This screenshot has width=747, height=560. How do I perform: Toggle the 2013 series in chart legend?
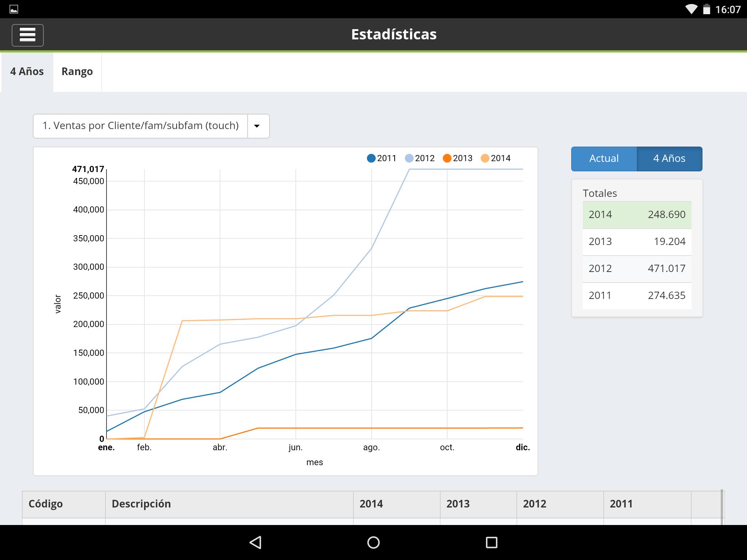(x=458, y=158)
